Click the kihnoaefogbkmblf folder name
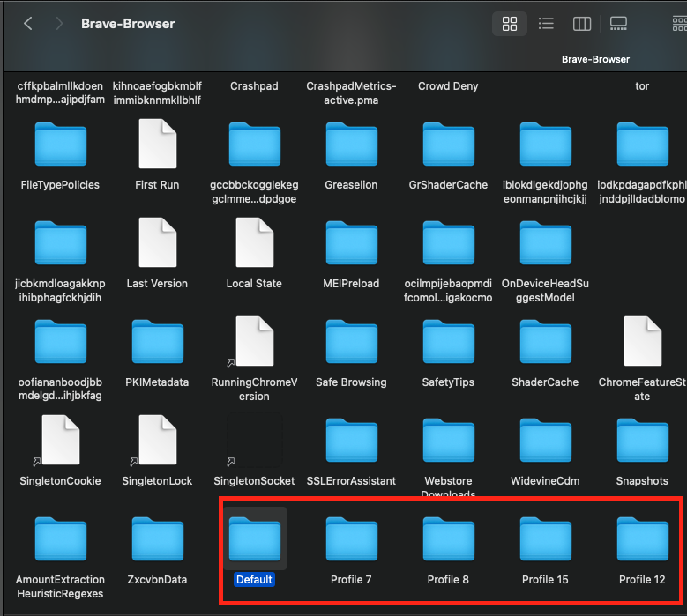Screen dimensions: 687x616 pyautogui.click(x=157, y=93)
